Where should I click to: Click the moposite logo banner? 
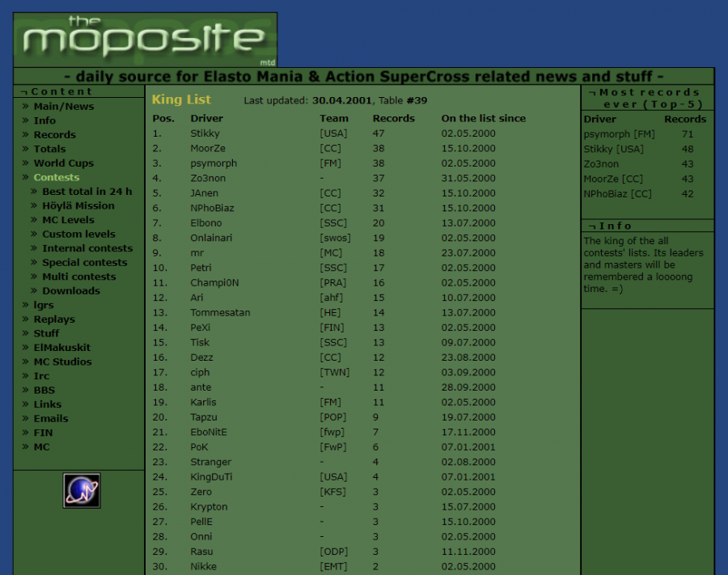(145, 40)
